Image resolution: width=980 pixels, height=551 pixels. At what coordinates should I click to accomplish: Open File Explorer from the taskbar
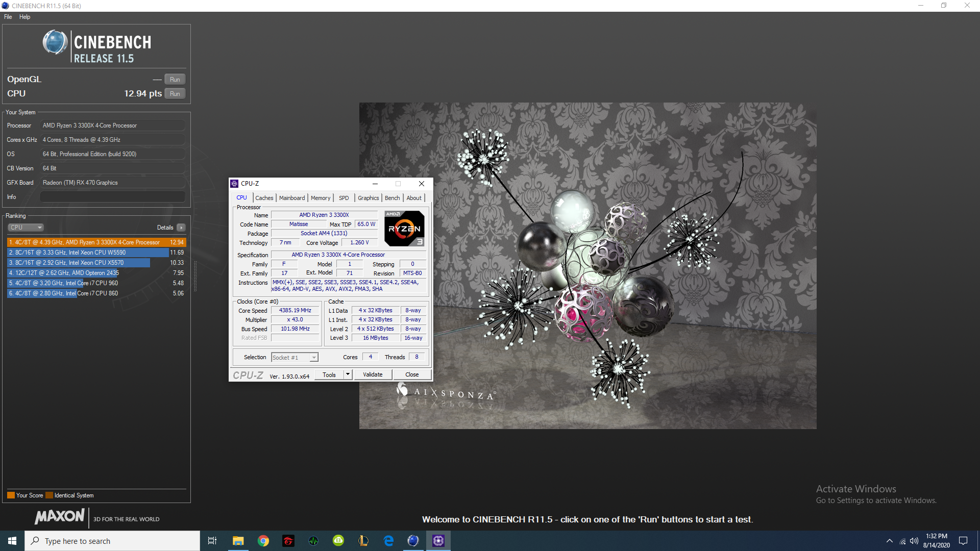click(238, 541)
